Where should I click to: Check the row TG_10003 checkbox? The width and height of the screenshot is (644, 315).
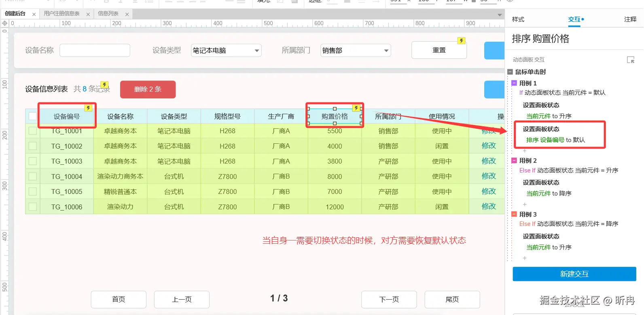[x=33, y=161]
